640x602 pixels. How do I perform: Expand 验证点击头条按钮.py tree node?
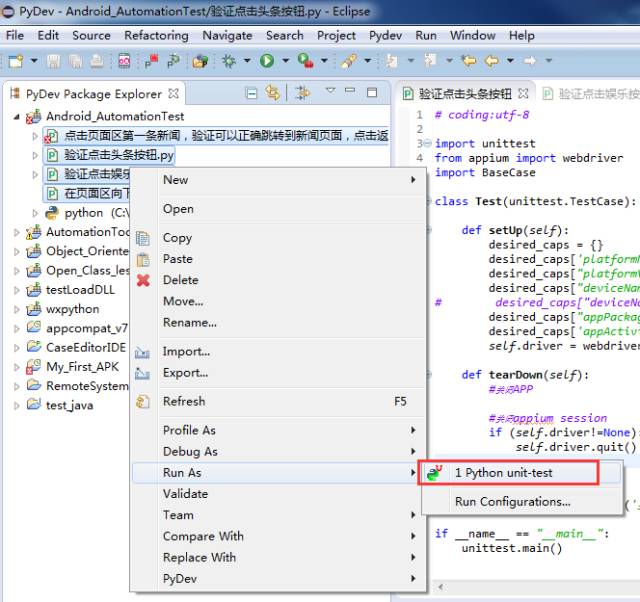(x=35, y=155)
